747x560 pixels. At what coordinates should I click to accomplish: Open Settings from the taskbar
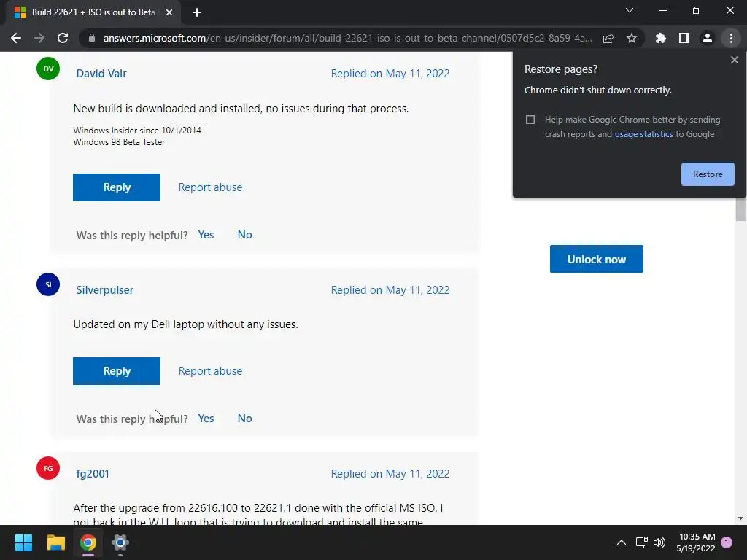coord(120,542)
